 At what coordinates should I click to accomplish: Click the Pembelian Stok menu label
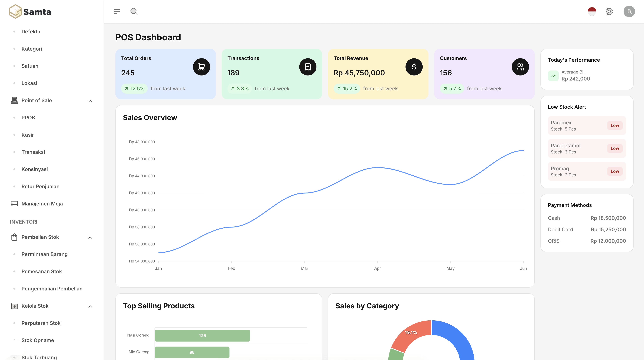pos(40,237)
